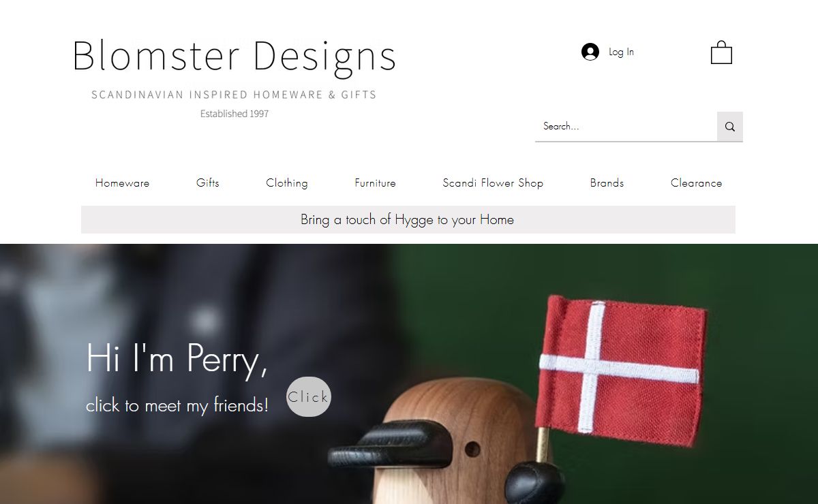Screen dimensions: 818x504
Task: Expand the Brands menu item
Action: [x=607, y=183]
